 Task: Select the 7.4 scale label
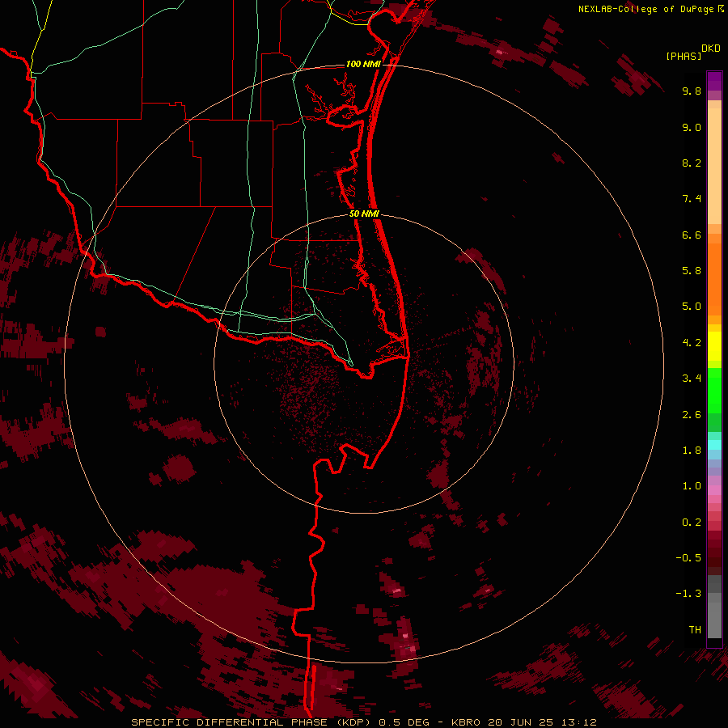692,199
